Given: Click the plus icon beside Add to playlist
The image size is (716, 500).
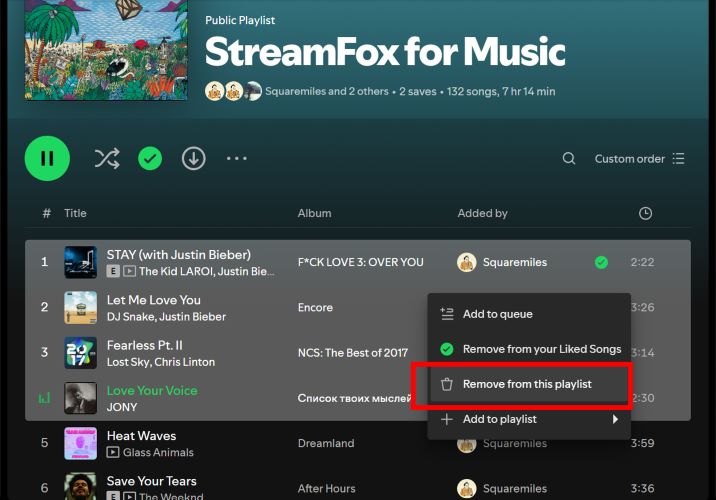Looking at the screenshot, I should click(x=447, y=419).
